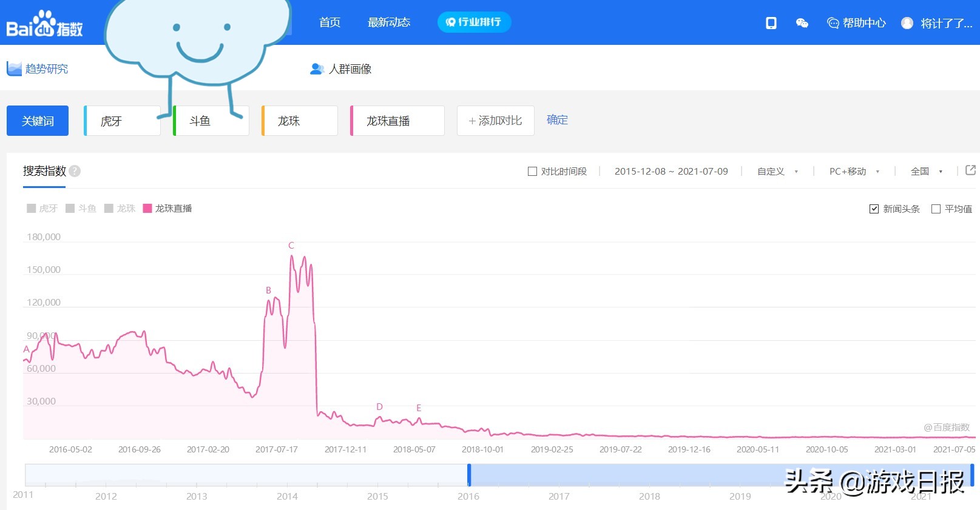
Task: Select the 搜索指数 tab
Action: pos(44,171)
